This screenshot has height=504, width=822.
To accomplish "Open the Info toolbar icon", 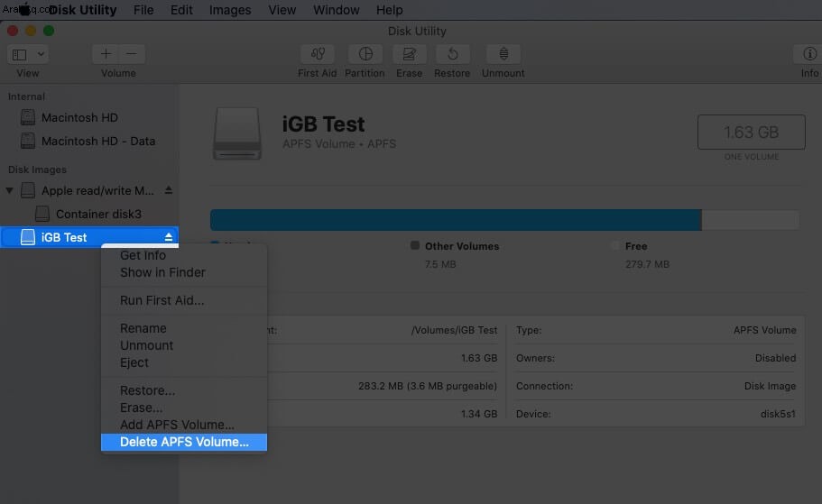I will coord(808,53).
